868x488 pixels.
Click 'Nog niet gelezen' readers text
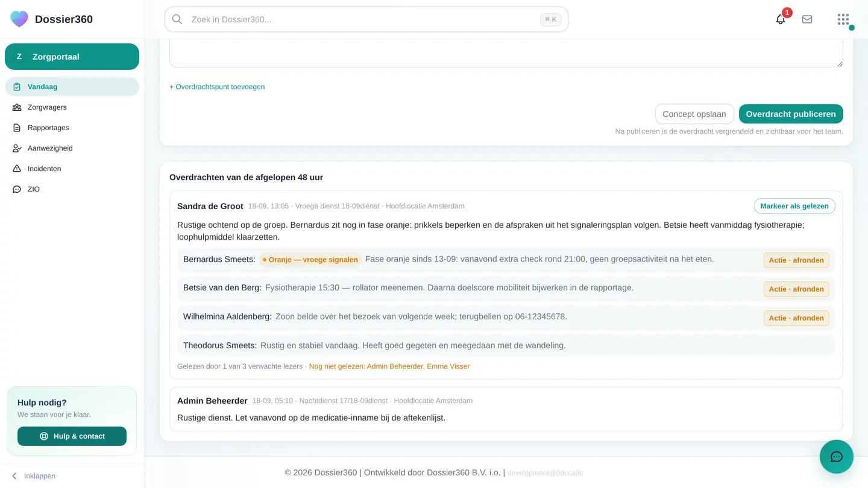[x=389, y=366]
